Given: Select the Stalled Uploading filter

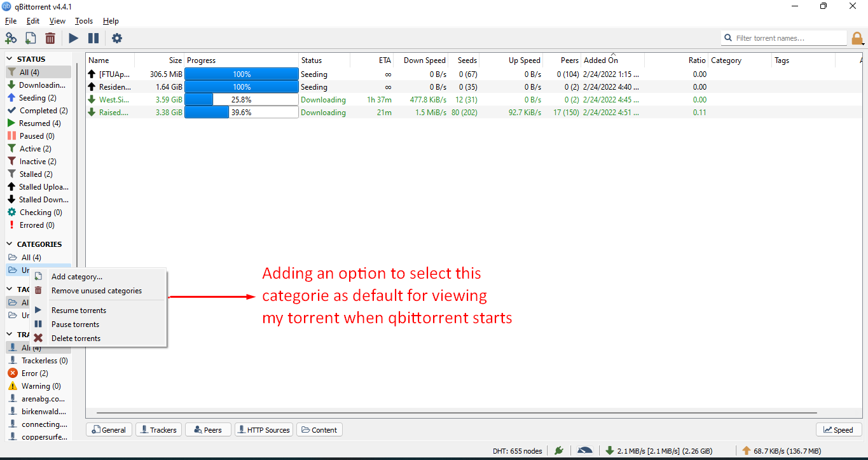Looking at the screenshot, I should click(38, 187).
